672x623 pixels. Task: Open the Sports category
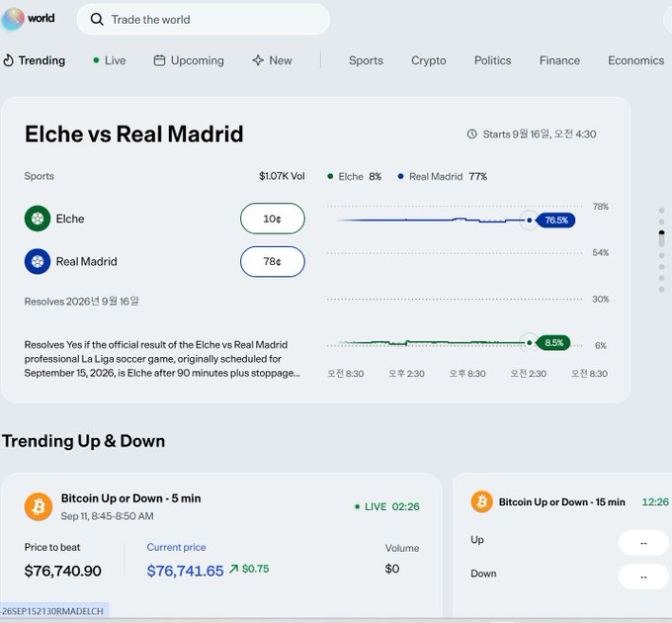(366, 60)
